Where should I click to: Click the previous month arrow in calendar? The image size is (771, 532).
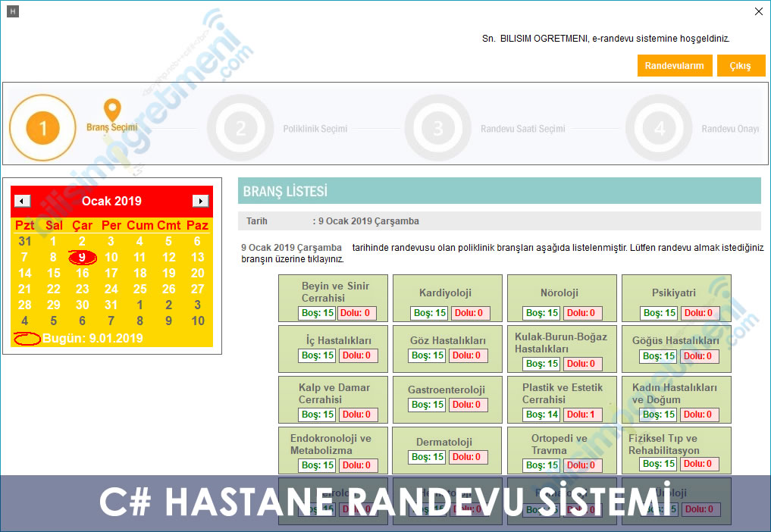(x=23, y=201)
